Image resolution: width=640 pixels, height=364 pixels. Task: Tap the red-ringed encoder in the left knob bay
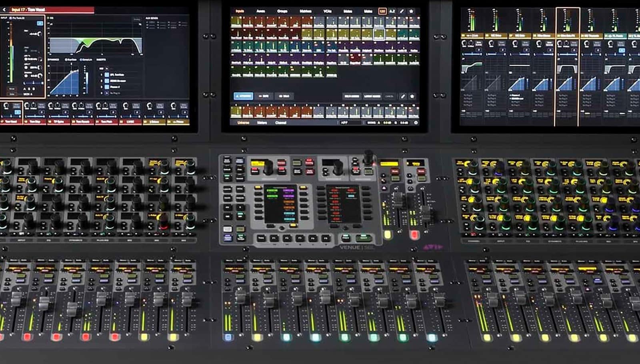tap(164, 222)
